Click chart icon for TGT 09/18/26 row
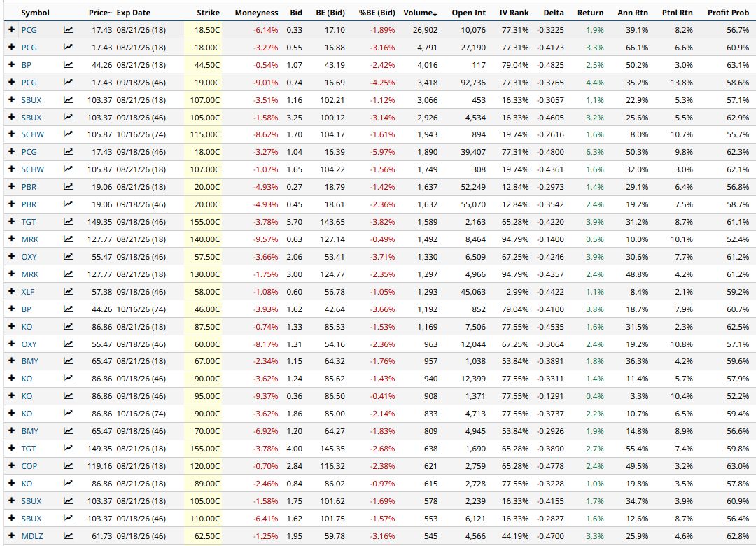 pos(69,221)
